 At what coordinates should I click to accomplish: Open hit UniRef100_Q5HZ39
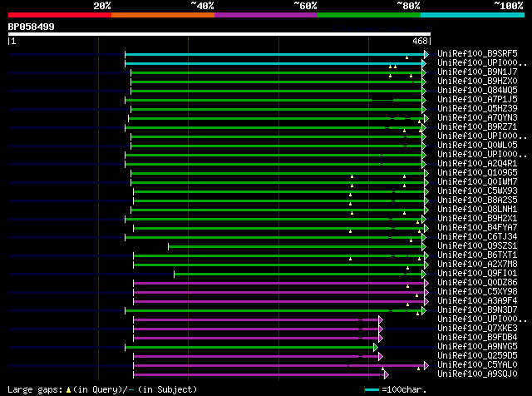[x=477, y=108]
